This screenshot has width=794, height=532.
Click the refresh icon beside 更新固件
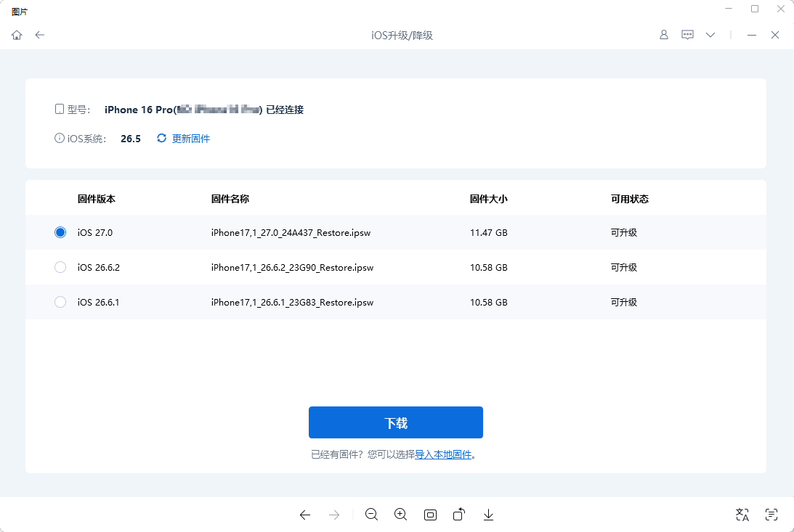coord(161,138)
